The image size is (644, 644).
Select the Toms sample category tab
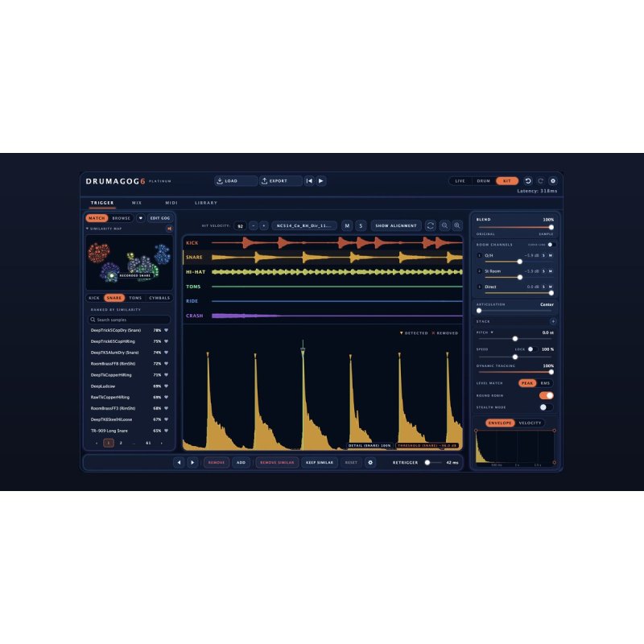point(135,298)
